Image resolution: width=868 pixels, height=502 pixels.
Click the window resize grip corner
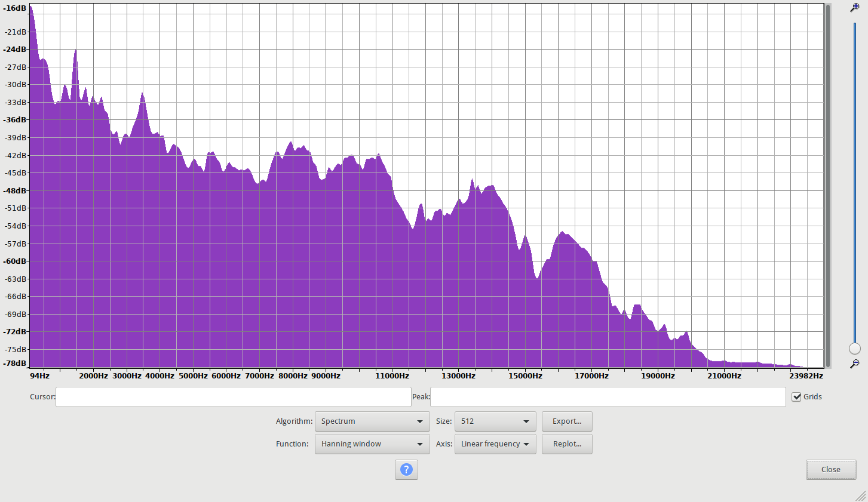[x=861, y=495]
